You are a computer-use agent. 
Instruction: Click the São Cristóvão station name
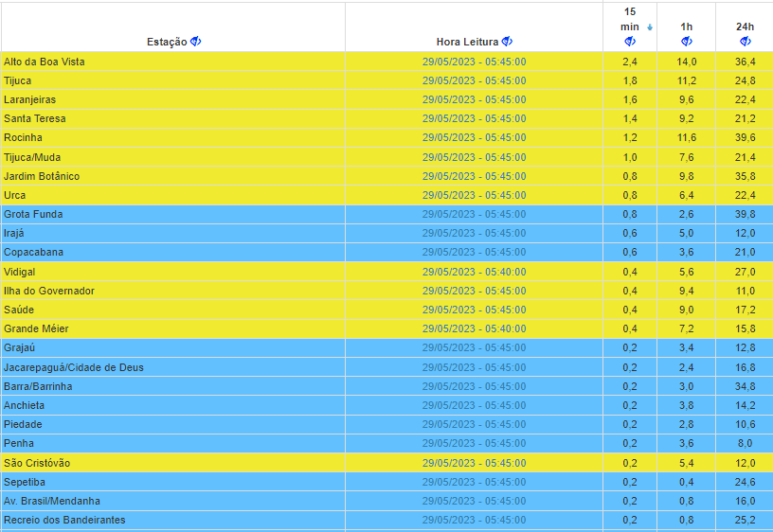(37, 463)
